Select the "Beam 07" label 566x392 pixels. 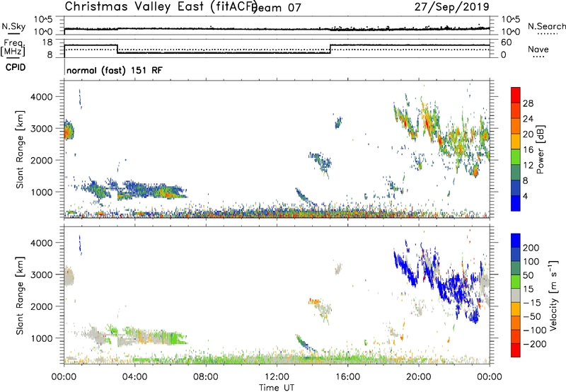pyautogui.click(x=277, y=8)
